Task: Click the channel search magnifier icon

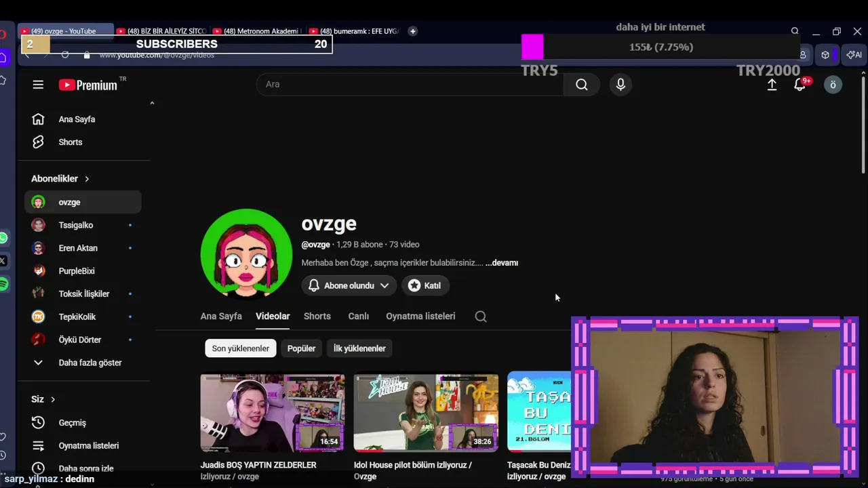Action: tap(481, 317)
